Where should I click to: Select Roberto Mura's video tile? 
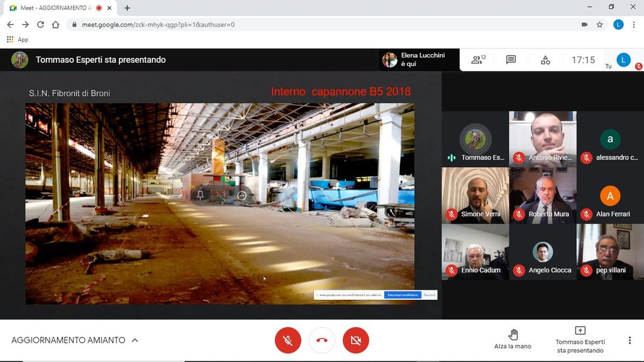[543, 195]
